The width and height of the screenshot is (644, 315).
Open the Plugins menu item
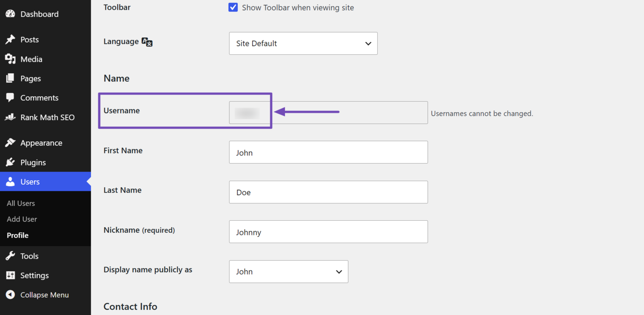(46, 162)
